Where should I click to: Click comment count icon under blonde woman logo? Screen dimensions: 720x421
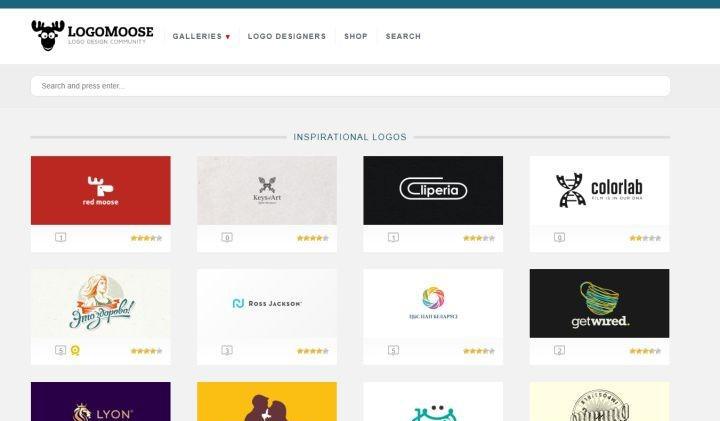point(61,350)
